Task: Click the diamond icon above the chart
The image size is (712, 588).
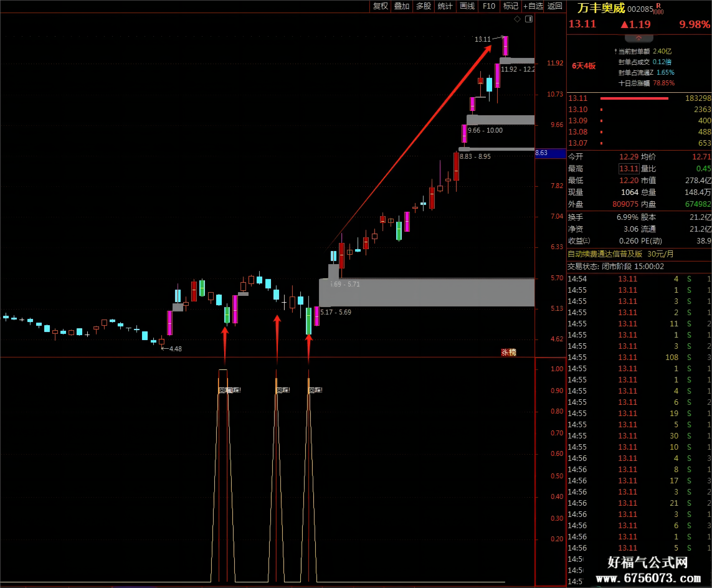Action: (x=517, y=19)
